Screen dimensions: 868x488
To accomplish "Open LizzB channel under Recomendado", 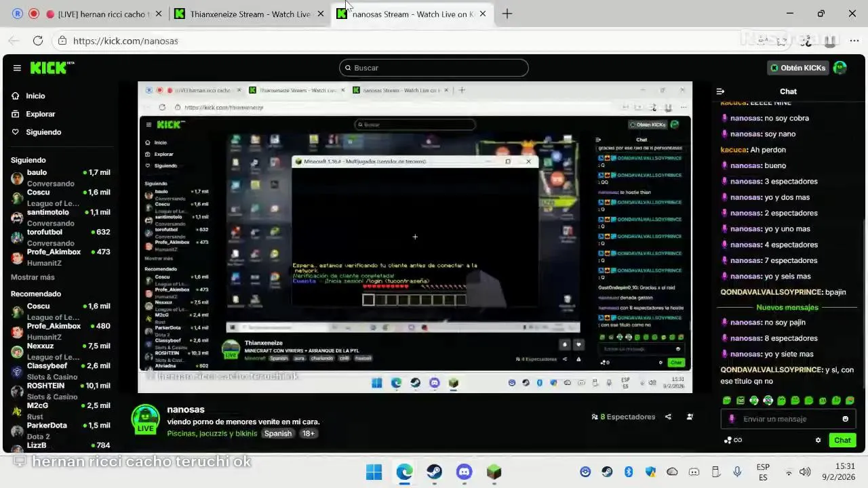I will tap(60, 446).
